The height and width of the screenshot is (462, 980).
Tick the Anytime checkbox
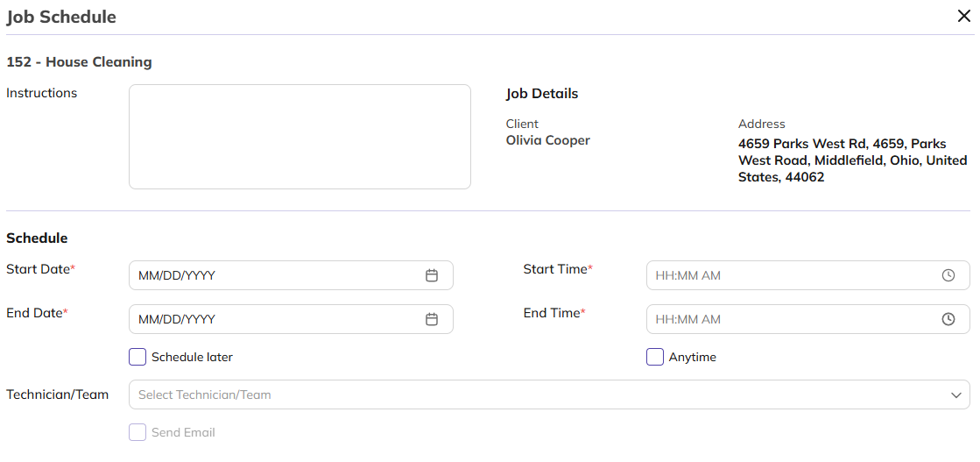coord(655,357)
